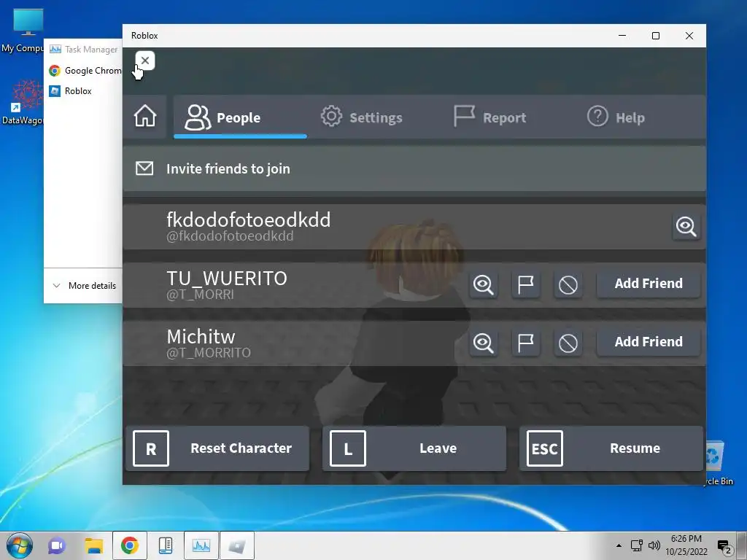Viewport: 747px width, 560px height.
Task: Click the Reset Character button
Action: point(217,448)
